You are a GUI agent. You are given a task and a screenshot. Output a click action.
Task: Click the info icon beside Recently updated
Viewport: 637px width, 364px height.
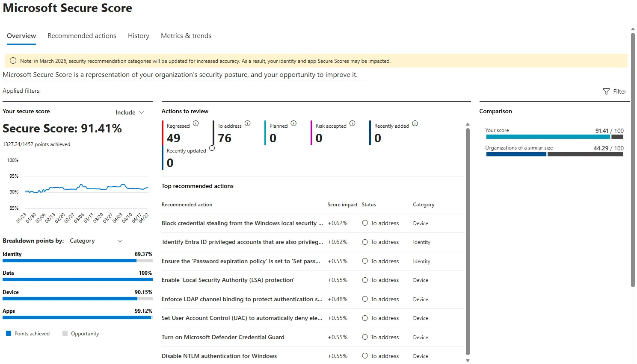click(x=212, y=148)
